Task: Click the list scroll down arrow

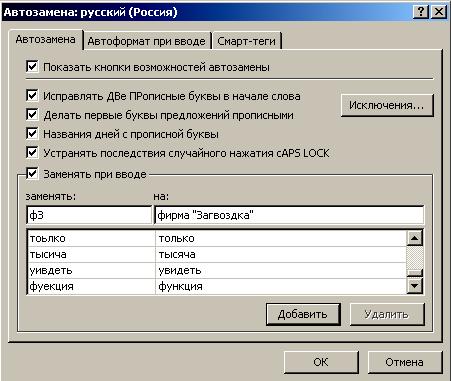Action: coord(415,286)
